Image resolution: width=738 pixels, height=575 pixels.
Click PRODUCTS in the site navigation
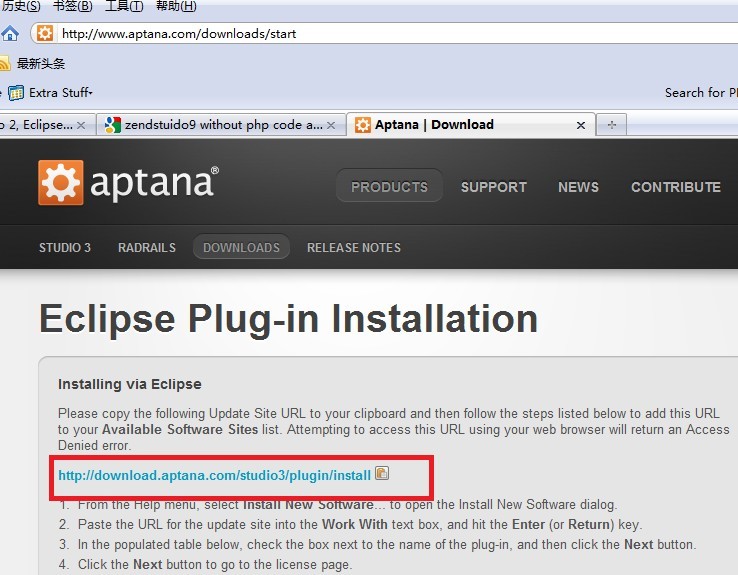click(389, 187)
